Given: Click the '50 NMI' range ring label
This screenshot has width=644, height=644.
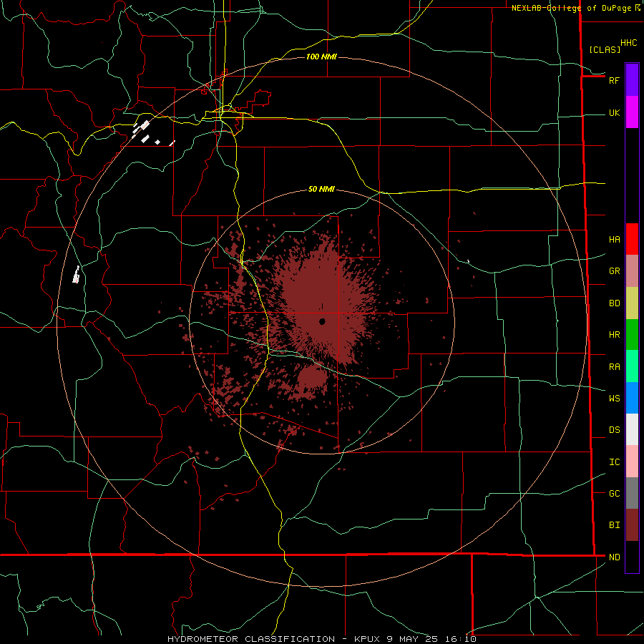Looking at the screenshot, I should (321, 189).
